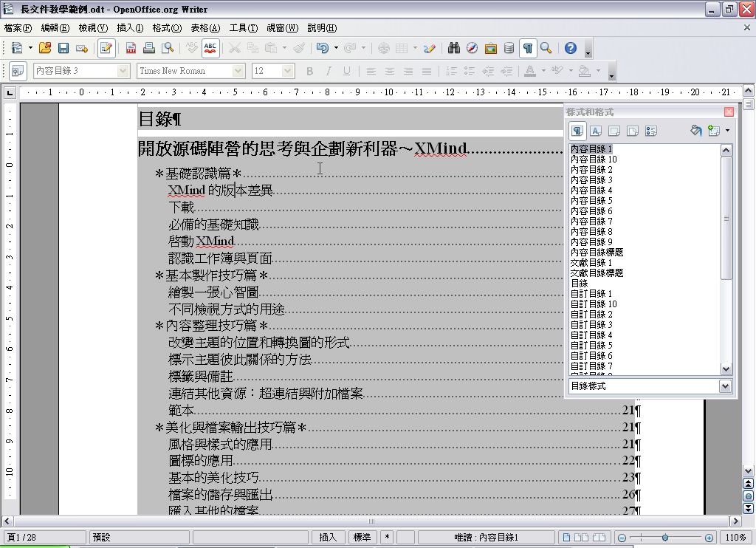Screen dimensions: 756x548
Task: Select style 內容目錄標題
Action: (x=597, y=253)
